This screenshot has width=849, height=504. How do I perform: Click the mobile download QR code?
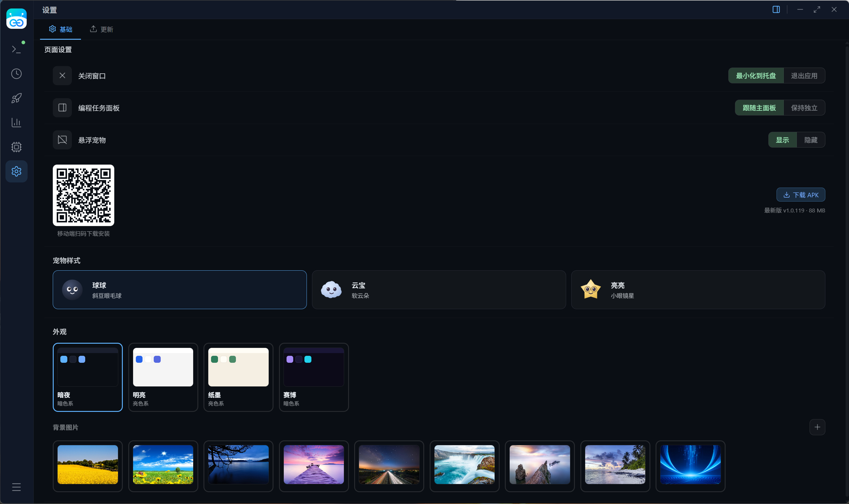click(83, 195)
